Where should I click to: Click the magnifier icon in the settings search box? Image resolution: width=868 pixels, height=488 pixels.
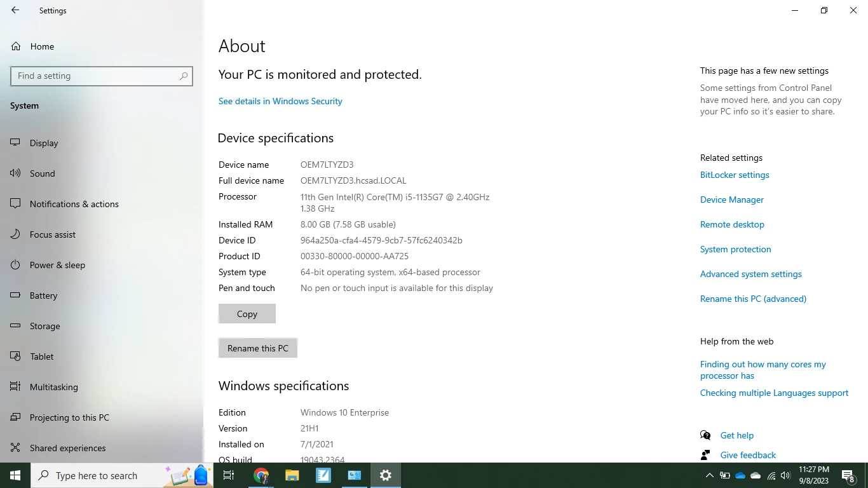pos(184,76)
